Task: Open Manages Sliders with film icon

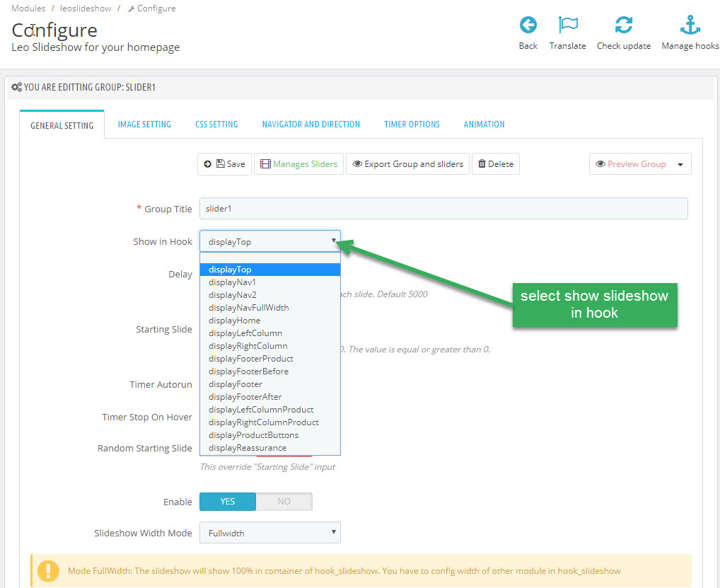Action: (x=298, y=164)
